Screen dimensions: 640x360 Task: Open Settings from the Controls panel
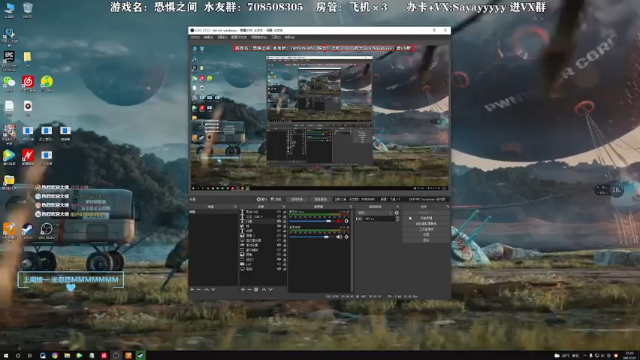click(x=426, y=235)
